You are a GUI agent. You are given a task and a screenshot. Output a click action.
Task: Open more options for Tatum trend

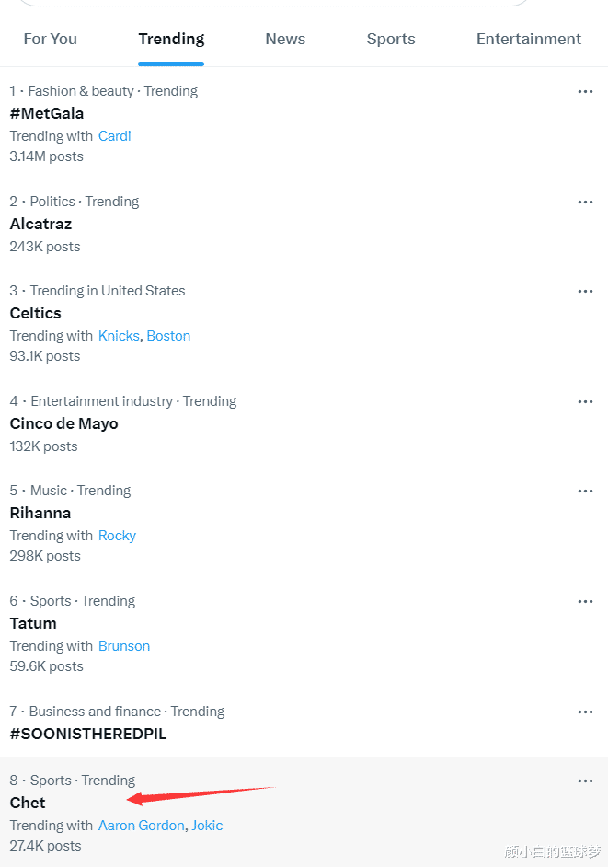[585, 601]
